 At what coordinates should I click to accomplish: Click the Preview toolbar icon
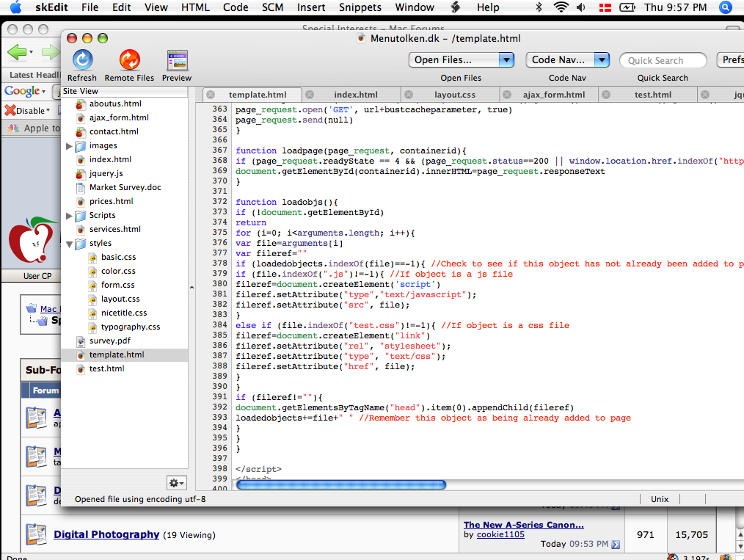pyautogui.click(x=177, y=60)
